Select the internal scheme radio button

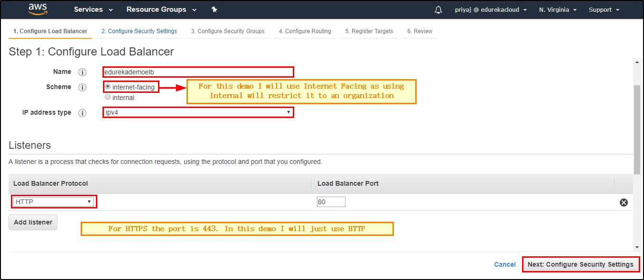coord(108,97)
